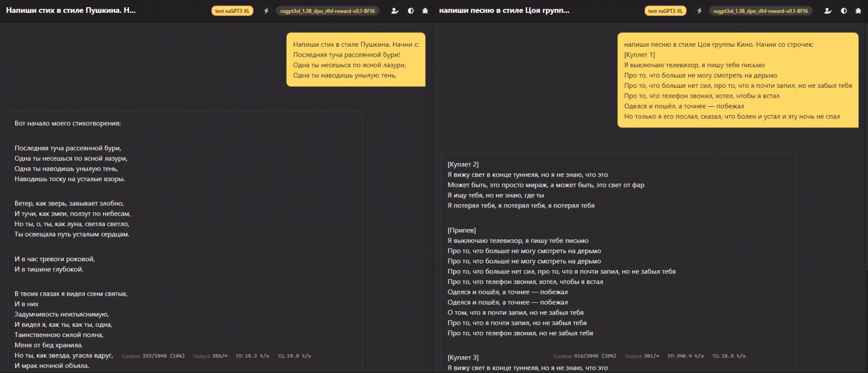
Task: Open user edit icon in the Пушкина chat header
Action: [395, 11]
